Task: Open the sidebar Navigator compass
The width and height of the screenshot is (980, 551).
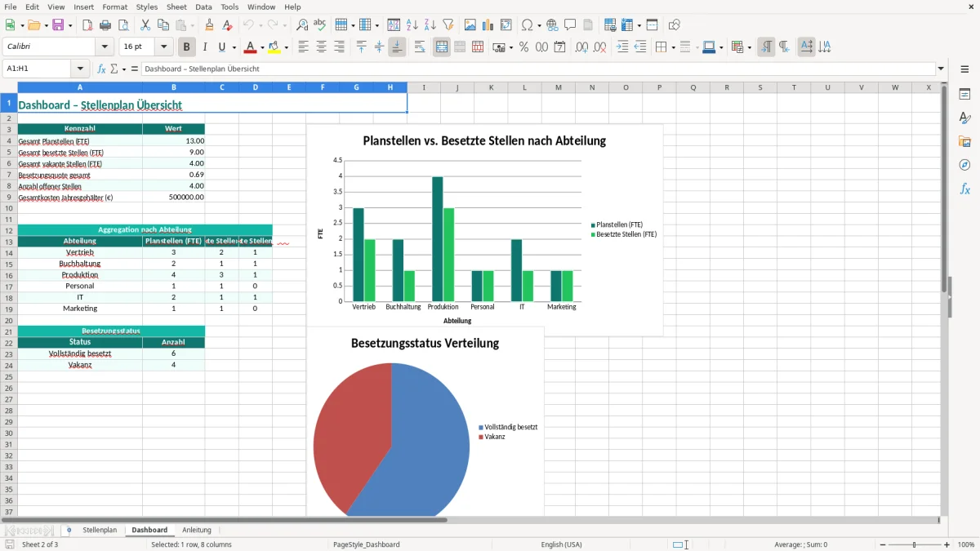Action: coord(964,165)
